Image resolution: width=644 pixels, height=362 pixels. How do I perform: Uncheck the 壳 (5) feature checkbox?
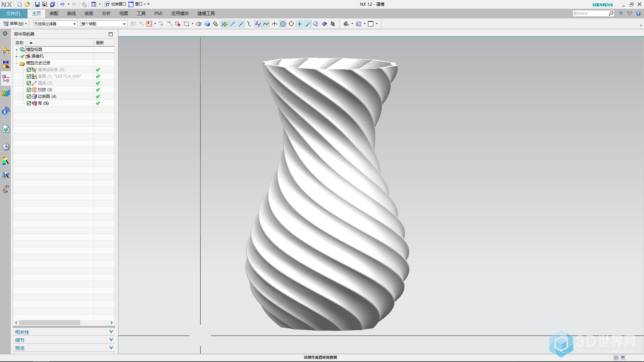(x=29, y=103)
